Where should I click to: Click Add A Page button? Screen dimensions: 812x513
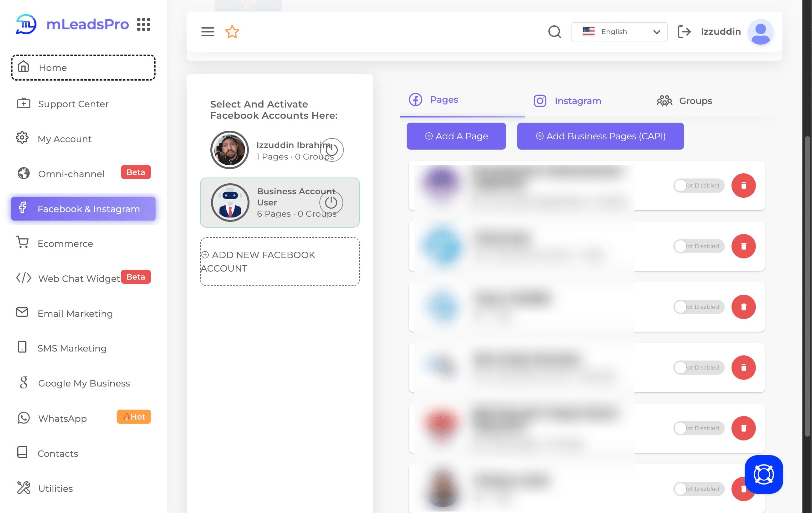[456, 136]
